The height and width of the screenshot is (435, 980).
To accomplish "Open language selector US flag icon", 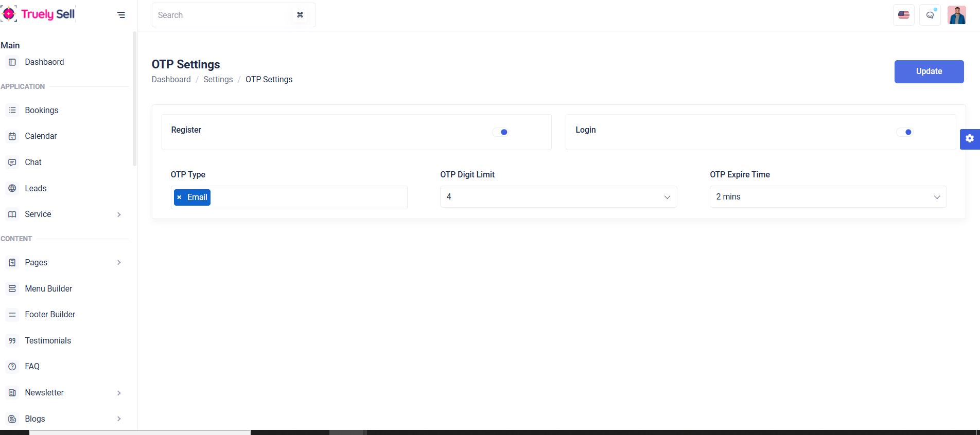I will point(903,15).
